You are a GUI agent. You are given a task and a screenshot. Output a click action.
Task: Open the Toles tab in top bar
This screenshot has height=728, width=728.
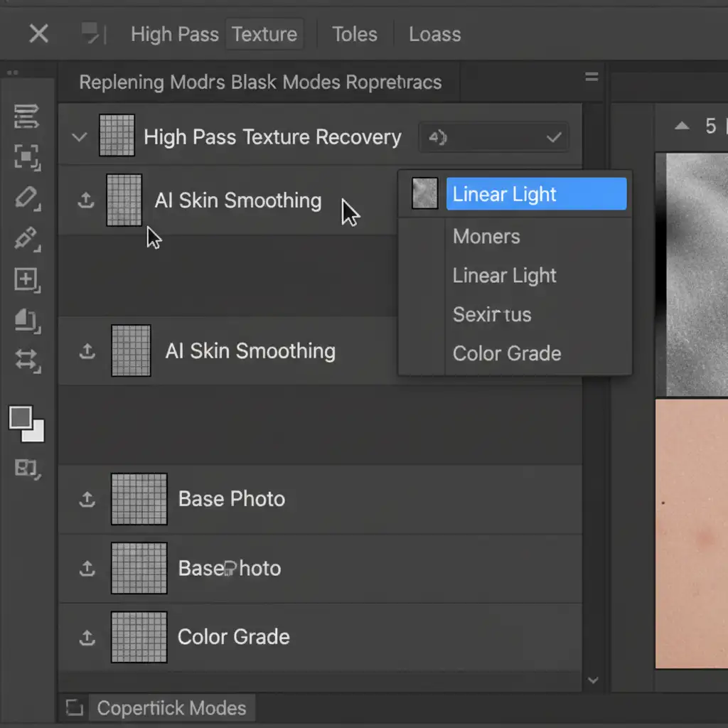pyautogui.click(x=355, y=34)
